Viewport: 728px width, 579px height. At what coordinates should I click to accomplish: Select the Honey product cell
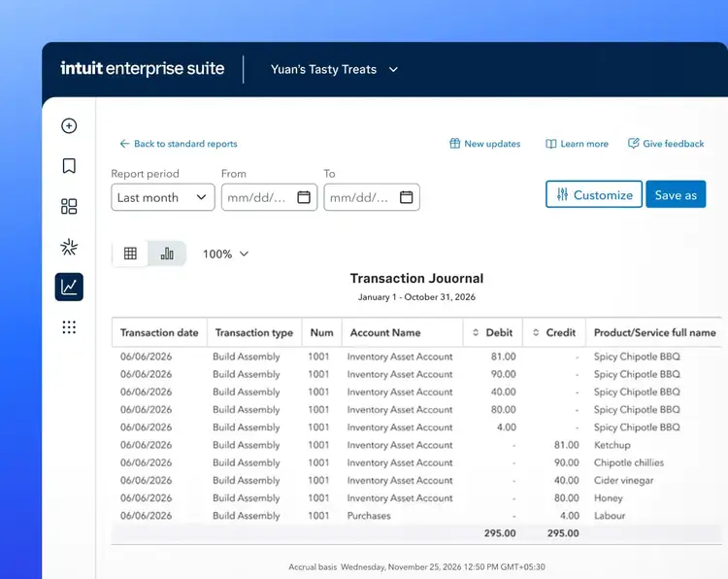pos(609,498)
